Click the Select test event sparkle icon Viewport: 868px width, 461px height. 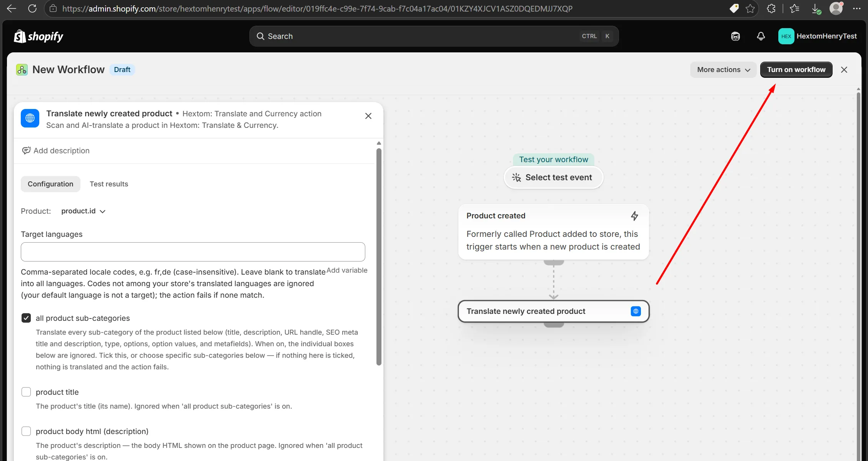(x=517, y=178)
